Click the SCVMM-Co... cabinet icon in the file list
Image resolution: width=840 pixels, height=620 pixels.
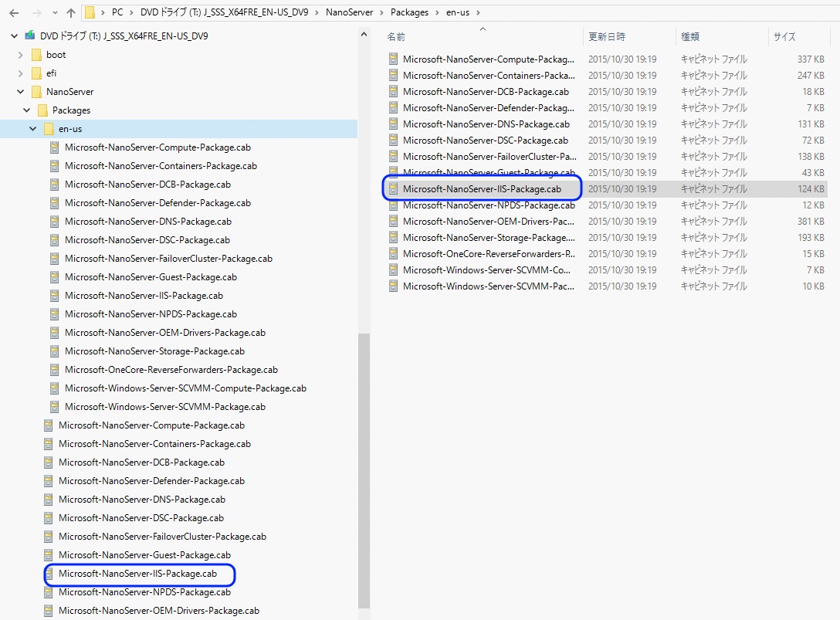393,270
